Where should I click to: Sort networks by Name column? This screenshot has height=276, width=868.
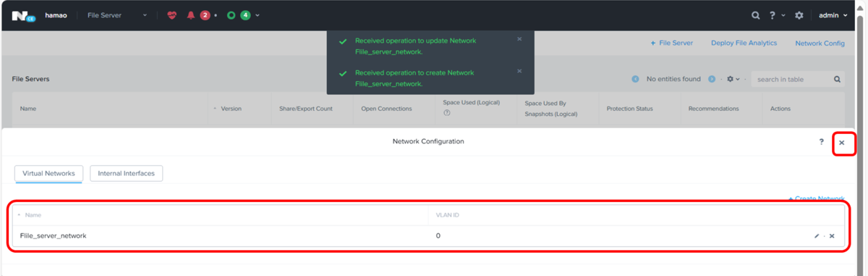coord(33,215)
